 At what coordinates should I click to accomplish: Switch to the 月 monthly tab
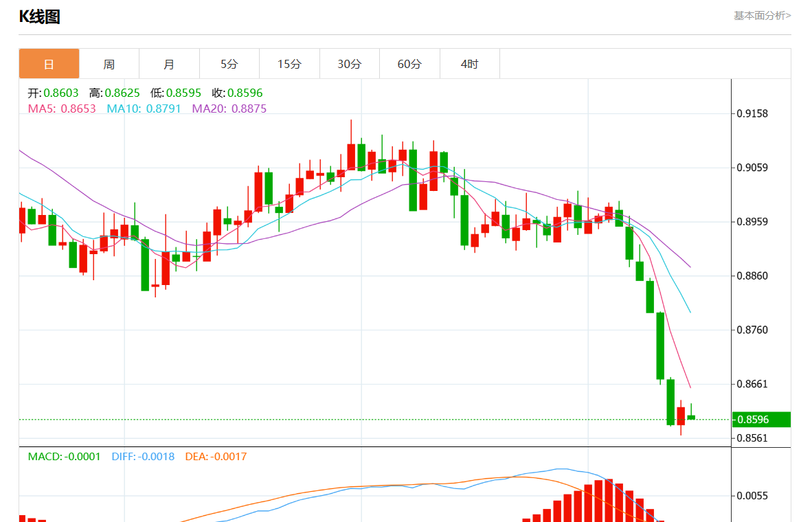pyautogui.click(x=170, y=64)
